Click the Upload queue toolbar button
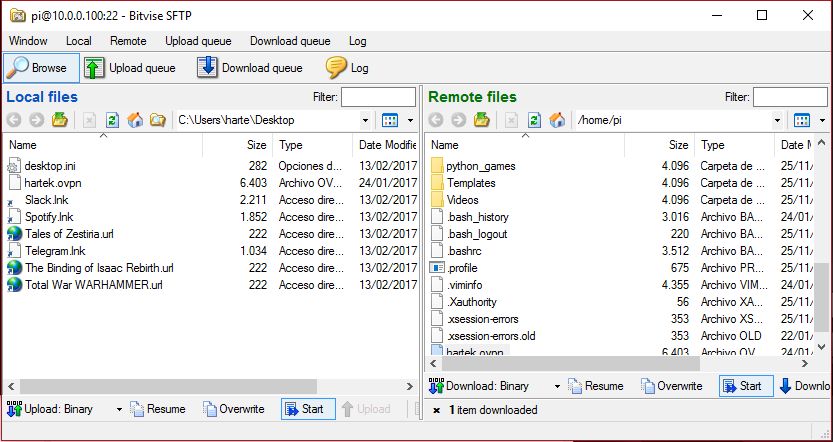833x442 pixels. click(x=130, y=68)
